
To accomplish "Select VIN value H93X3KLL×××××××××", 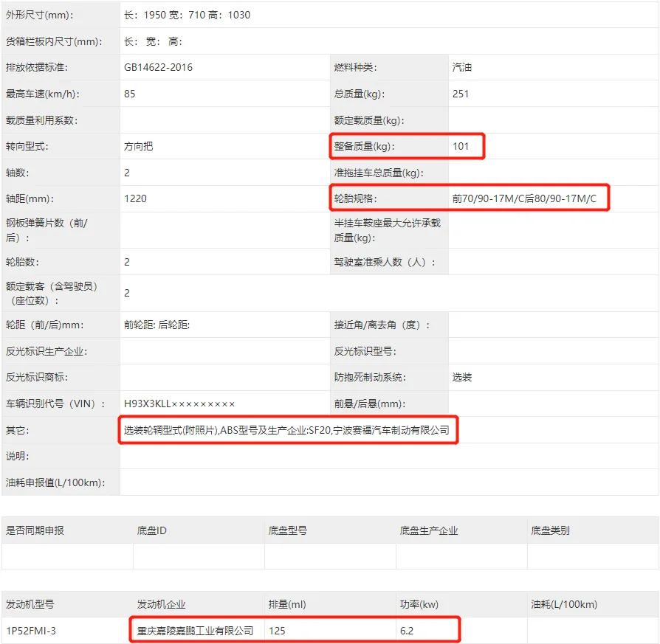I will pos(179,404).
